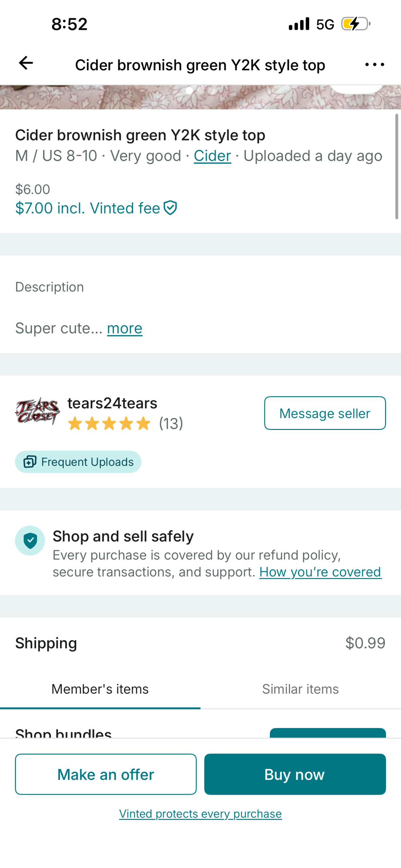Open the three-dot more options menu
This screenshot has width=401, height=868.
pyautogui.click(x=375, y=64)
